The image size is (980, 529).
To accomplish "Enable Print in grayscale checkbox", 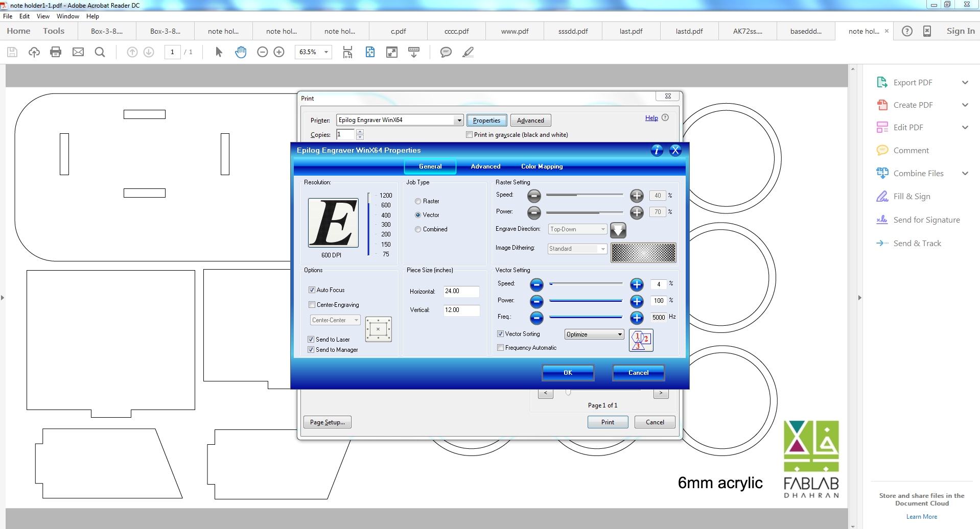I will (469, 135).
